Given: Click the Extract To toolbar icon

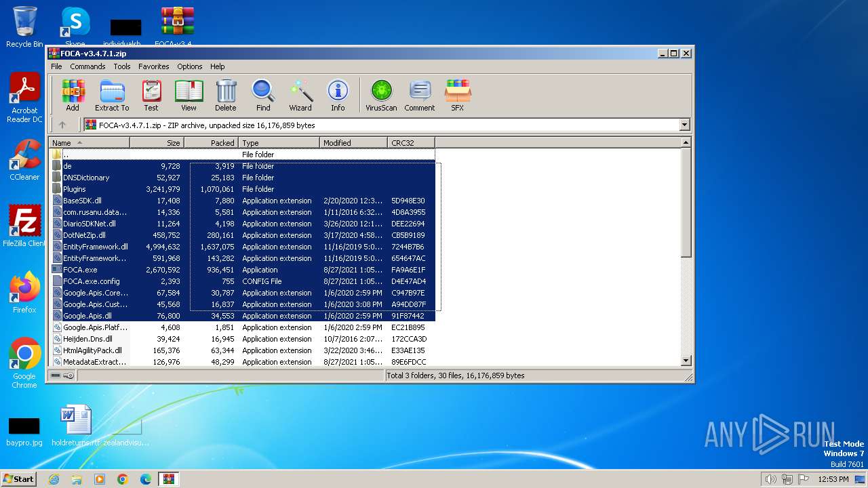Looking at the screenshot, I should click(x=112, y=95).
